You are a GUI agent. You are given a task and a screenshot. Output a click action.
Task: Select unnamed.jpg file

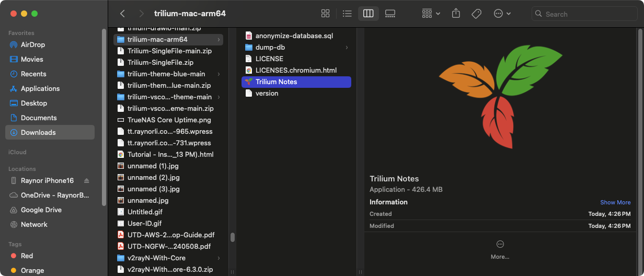tap(168, 200)
